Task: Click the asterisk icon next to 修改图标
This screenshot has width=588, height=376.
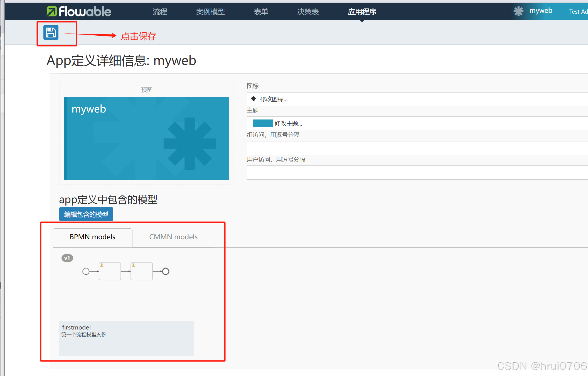Action: pyautogui.click(x=254, y=99)
